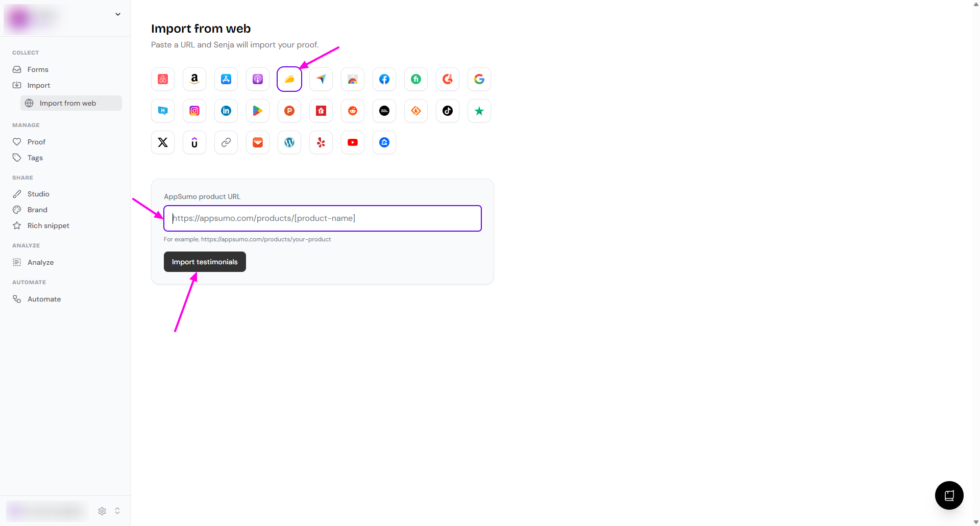Select the Airbnb import source

[x=163, y=79]
